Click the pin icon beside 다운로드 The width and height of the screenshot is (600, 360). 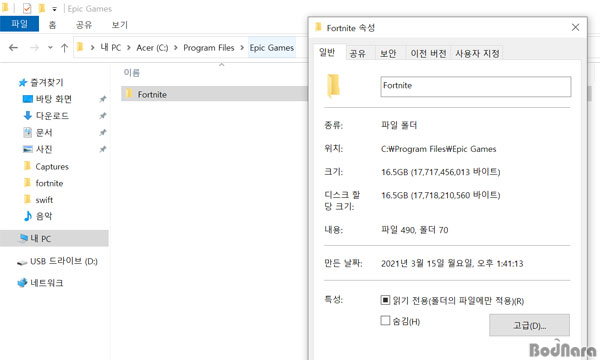(103, 116)
